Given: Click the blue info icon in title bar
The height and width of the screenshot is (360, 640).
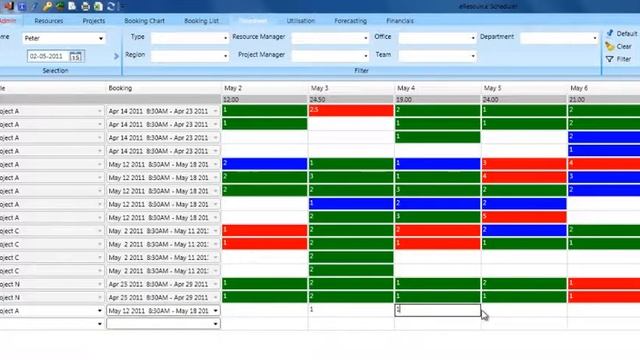Looking at the screenshot, I should (x=22, y=6).
